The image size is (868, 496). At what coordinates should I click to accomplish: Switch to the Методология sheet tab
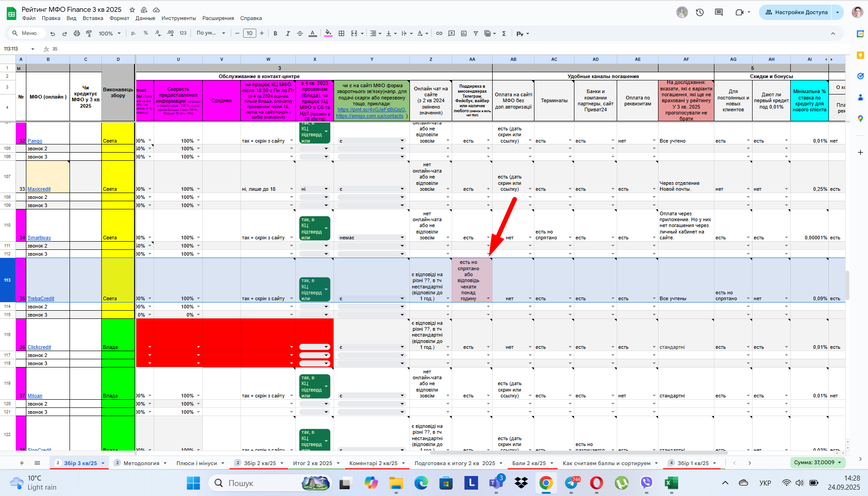[141, 463]
